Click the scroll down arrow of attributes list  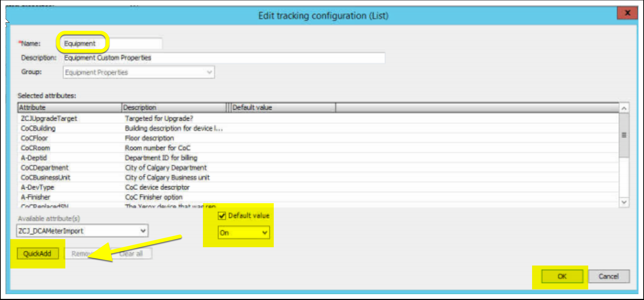624,202
